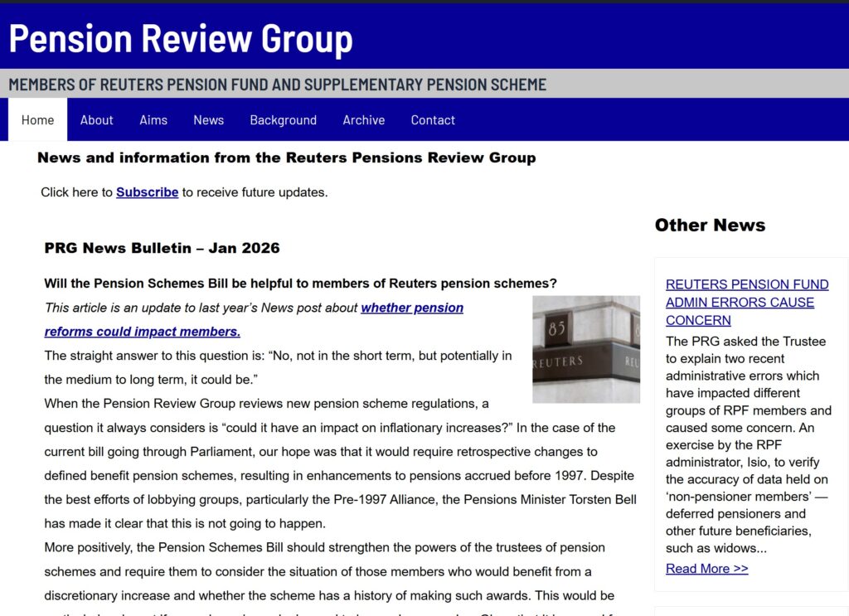View the Reuters building photo
Image resolution: width=849 pixels, height=616 pixels.
click(x=585, y=349)
